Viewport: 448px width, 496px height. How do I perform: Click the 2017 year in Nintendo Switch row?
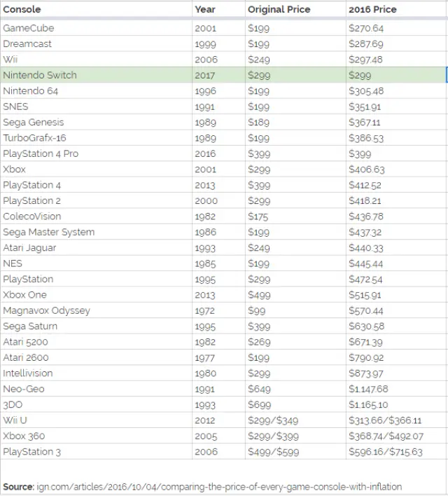point(205,75)
